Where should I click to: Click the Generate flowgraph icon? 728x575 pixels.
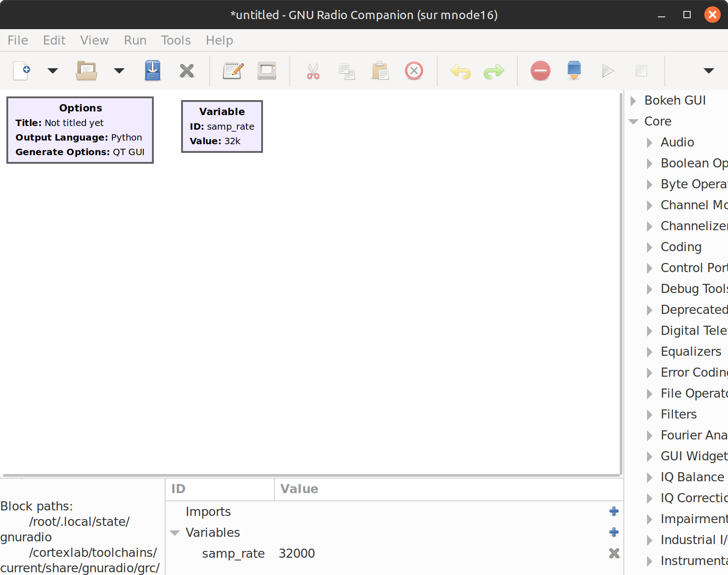[574, 71]
